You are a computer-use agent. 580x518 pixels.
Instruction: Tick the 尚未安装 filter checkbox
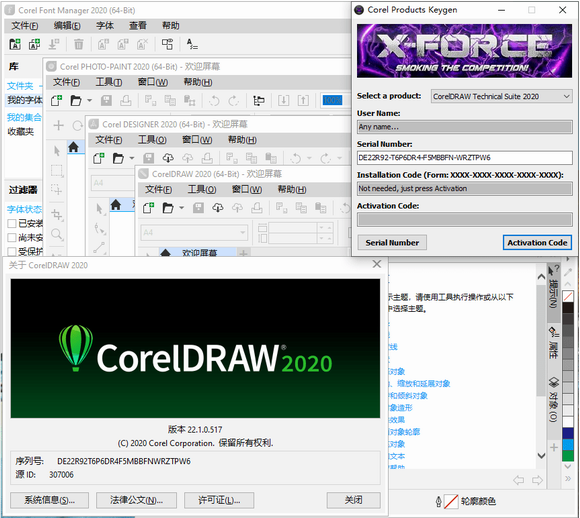pyautogui.click(x=12, y=238)
